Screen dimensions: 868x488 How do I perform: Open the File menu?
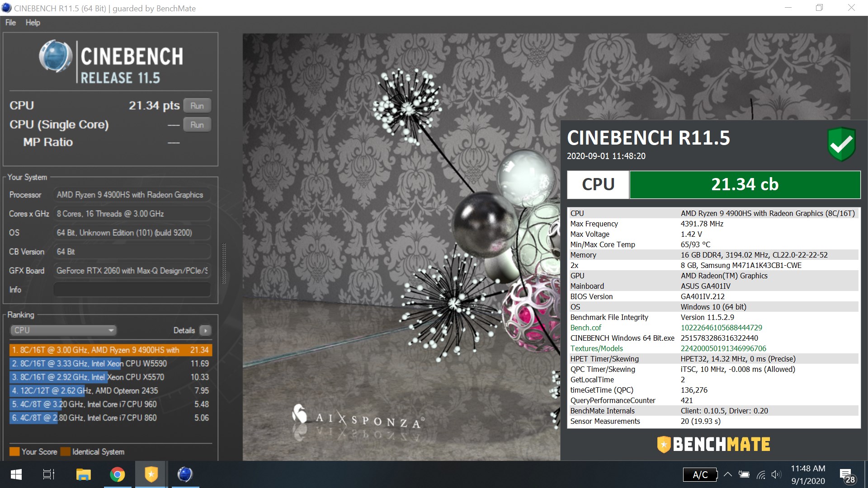(10, 23)
